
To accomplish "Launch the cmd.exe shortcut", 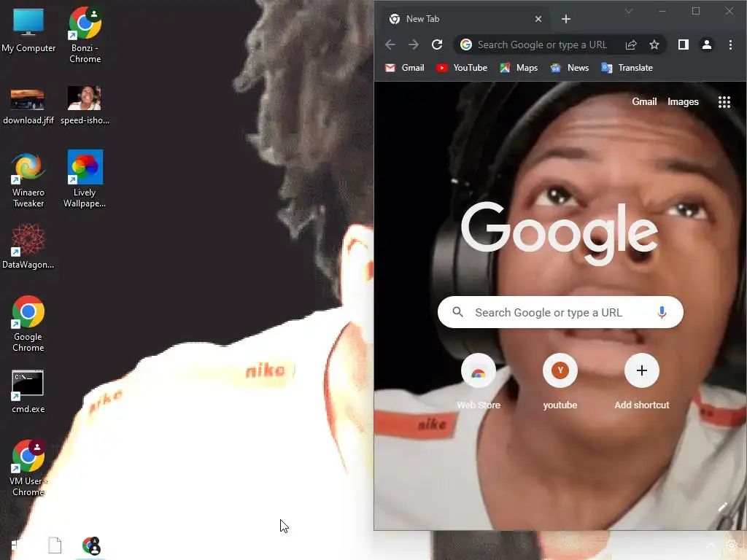I will 28,392.
